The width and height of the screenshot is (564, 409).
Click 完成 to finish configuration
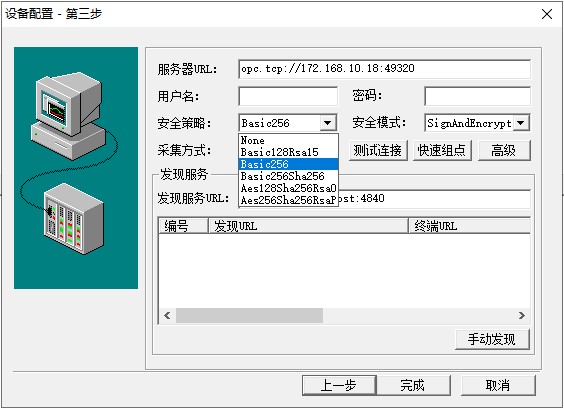tap(413, 385)
